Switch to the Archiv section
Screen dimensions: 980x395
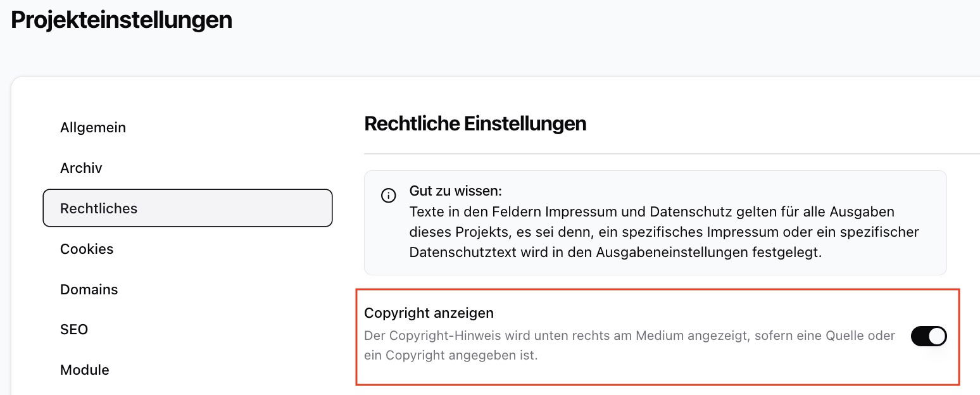(x=81, y=168)
